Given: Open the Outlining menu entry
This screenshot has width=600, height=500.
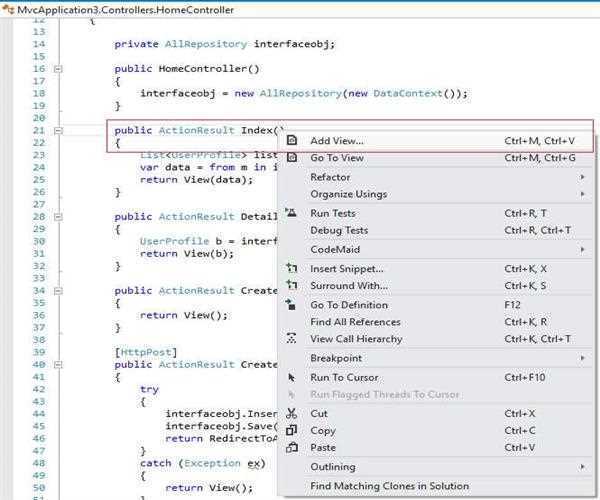Looking at the screenshot, I should click(x=436, y=466).
